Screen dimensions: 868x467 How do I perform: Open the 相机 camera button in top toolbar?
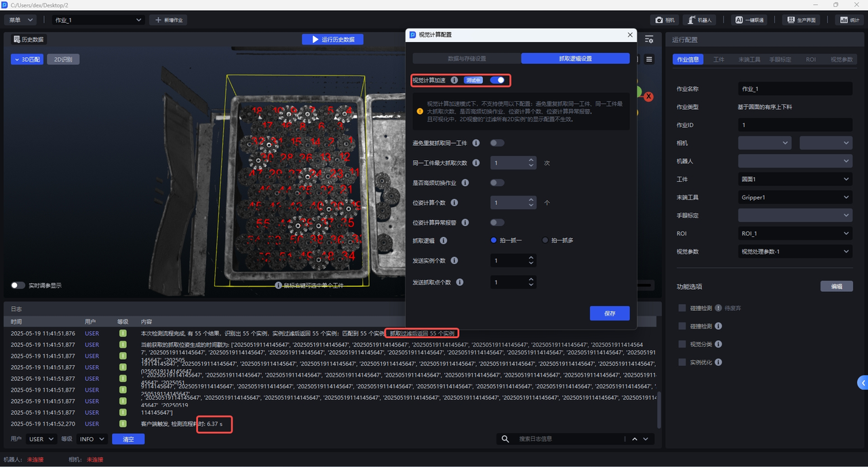coord(665,20)
